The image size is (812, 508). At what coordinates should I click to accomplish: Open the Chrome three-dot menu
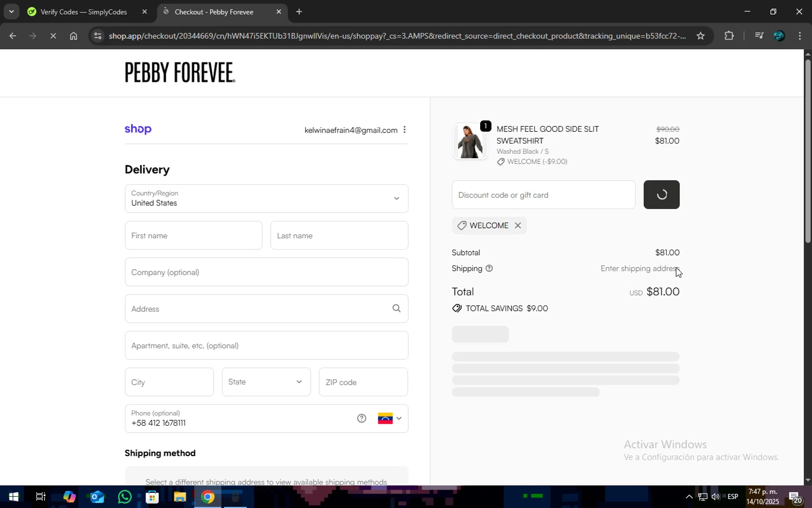(x=800, y=36)
